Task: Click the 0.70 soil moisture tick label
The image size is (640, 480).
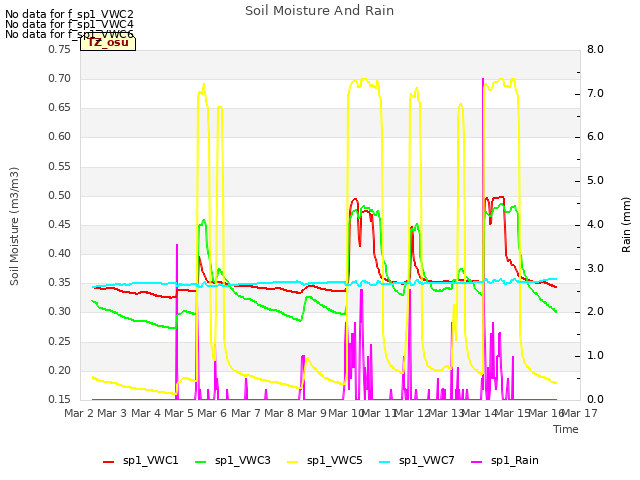Action: click(x=59, y=78)
